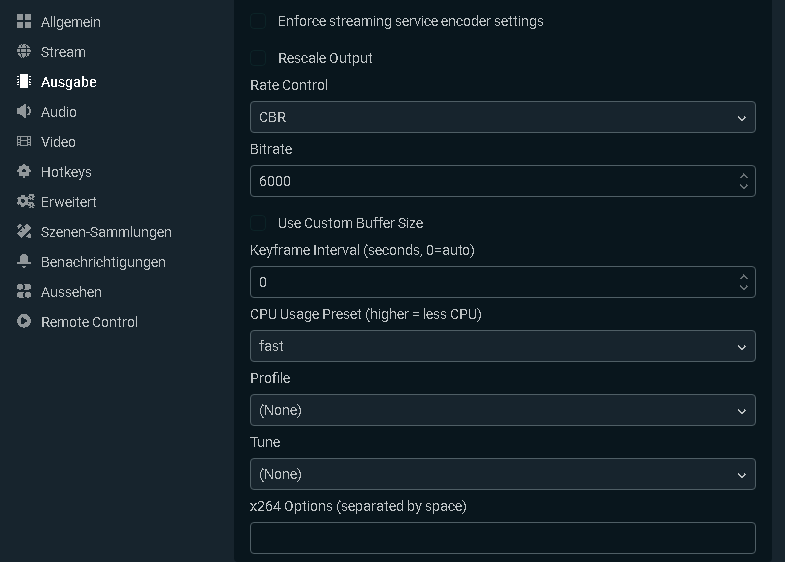Image resolution: width=785 pixels, height=562 pixels.
Task: Click the Video film icon
Action: coord(24,142)
